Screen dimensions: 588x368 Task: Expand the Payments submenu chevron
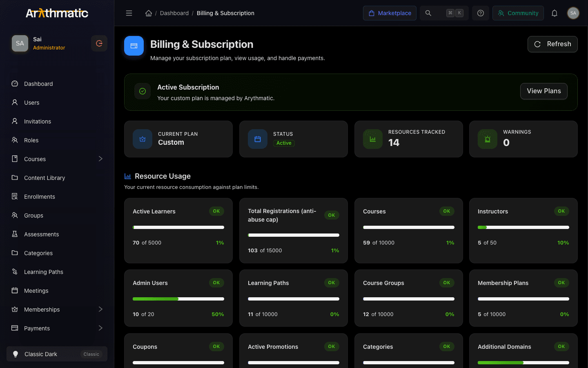click(100, 328)
